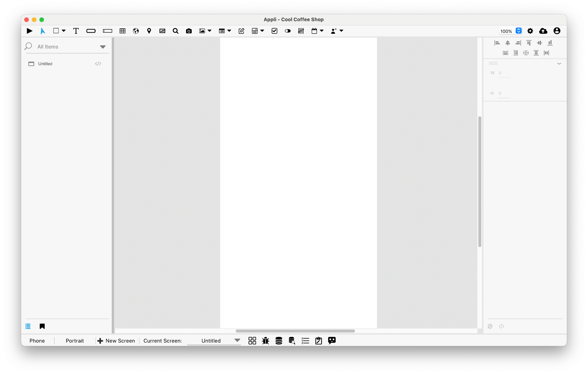Select the Map Pin component tool
This screenshot has width=588, height=374.
click(x=149, y=31)
